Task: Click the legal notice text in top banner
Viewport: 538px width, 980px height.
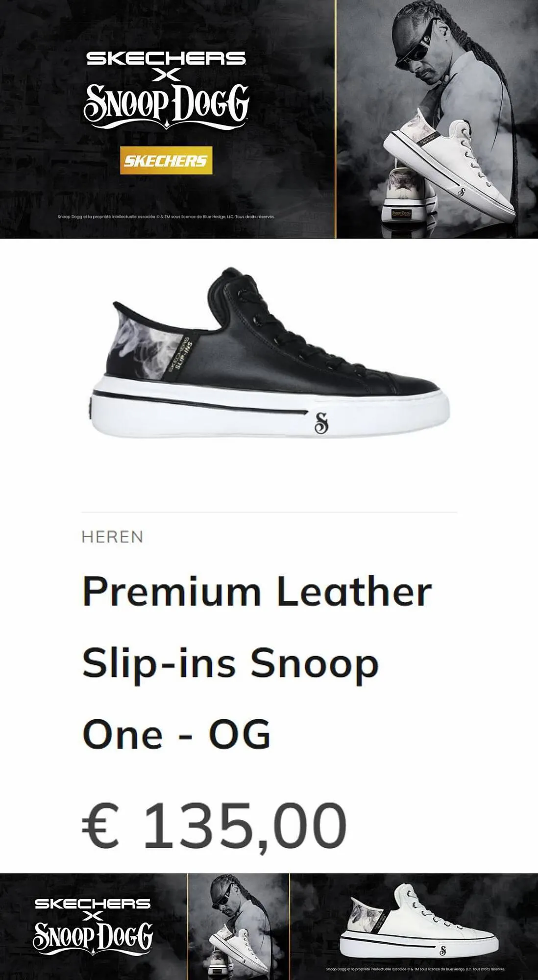Action: (166, 216)
